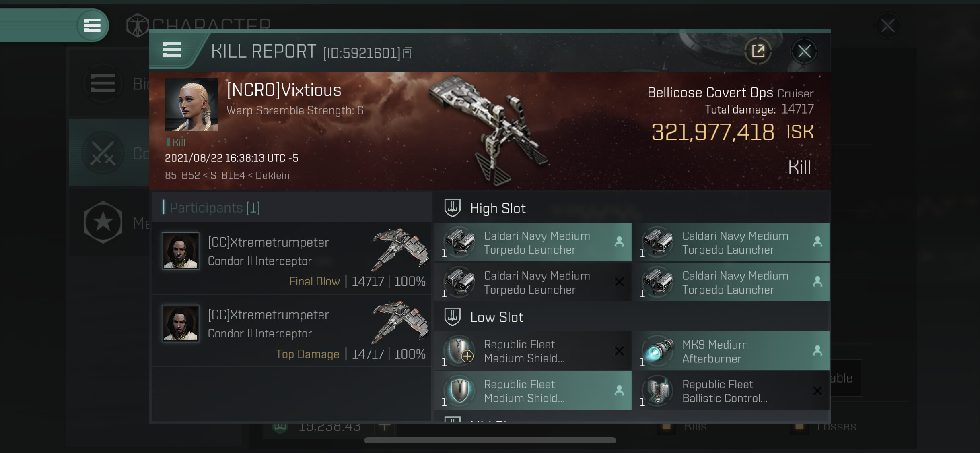Image resolution: width=980 pixels, height=453 pixels.
Task: Open the main menu button at top left
Action: 93,25
